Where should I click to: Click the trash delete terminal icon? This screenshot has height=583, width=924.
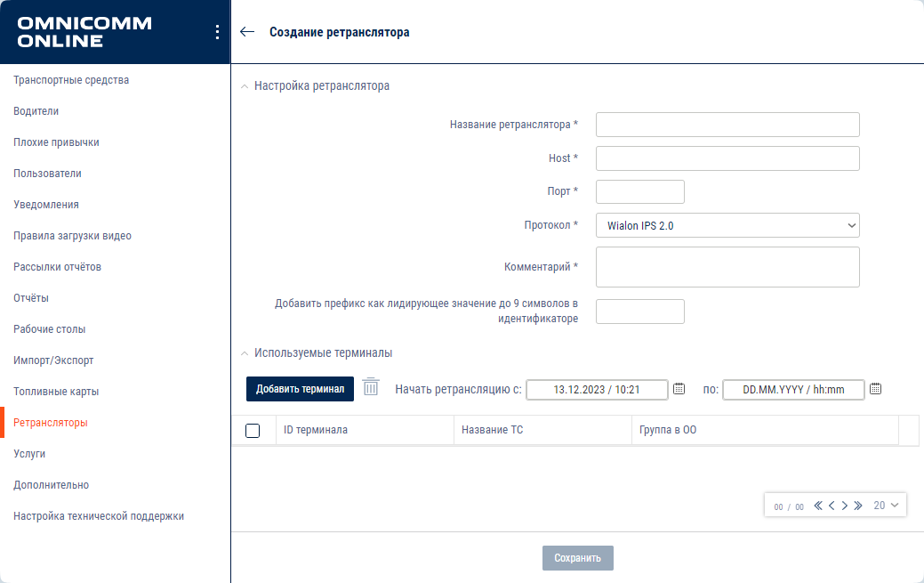click(x=371, y=386)
